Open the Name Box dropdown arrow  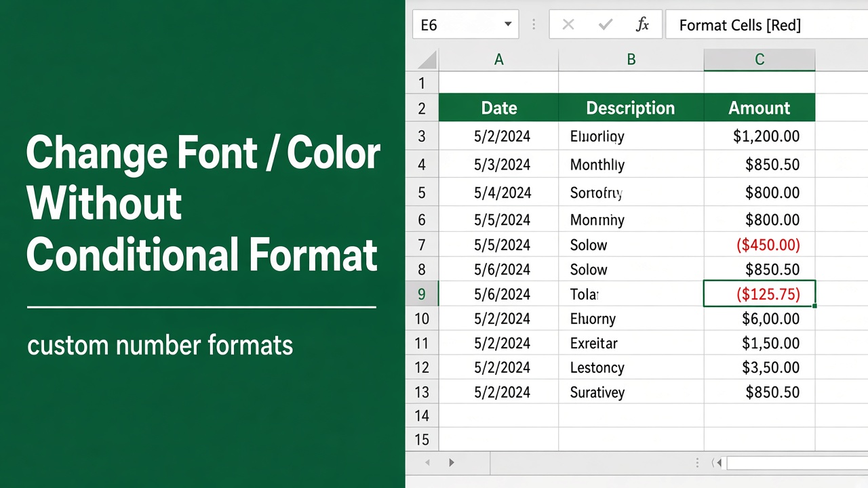coord(507,25)
